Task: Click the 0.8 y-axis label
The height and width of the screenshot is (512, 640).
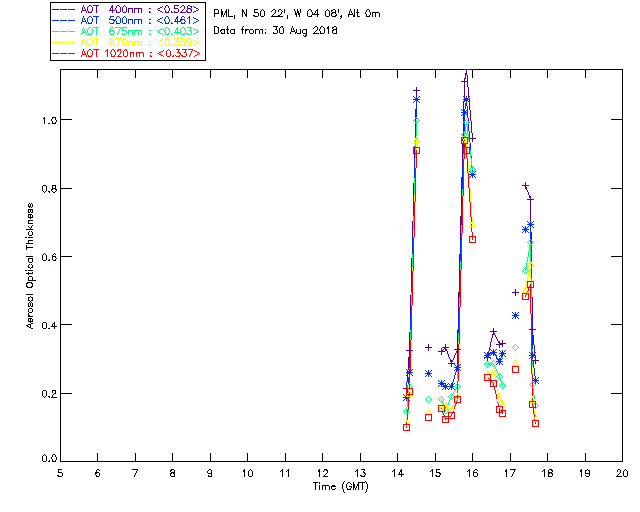Action: click(x=48, y=189)
